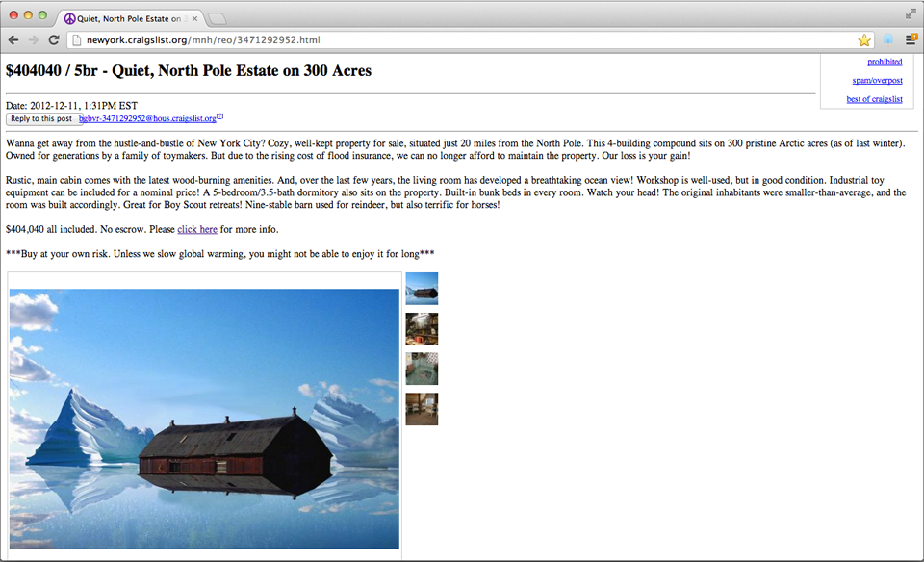
Task: Click the blue extension icon in toolbar
Action: coord(888,39)
